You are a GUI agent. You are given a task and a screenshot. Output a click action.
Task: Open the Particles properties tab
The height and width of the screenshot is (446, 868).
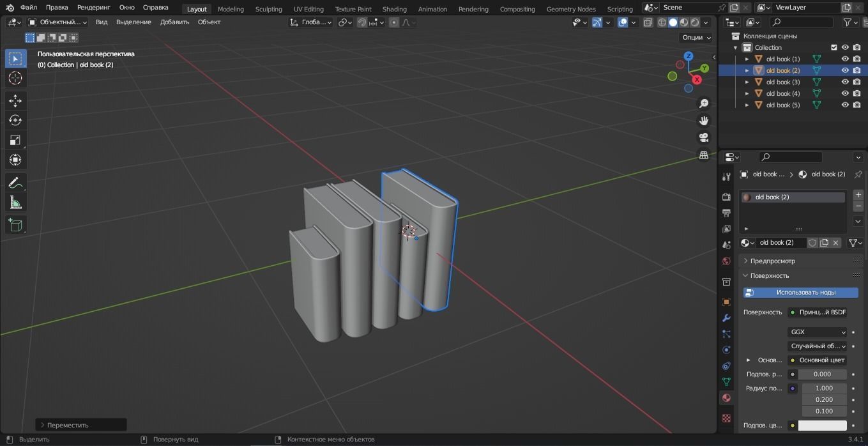(x=726, y=334)
